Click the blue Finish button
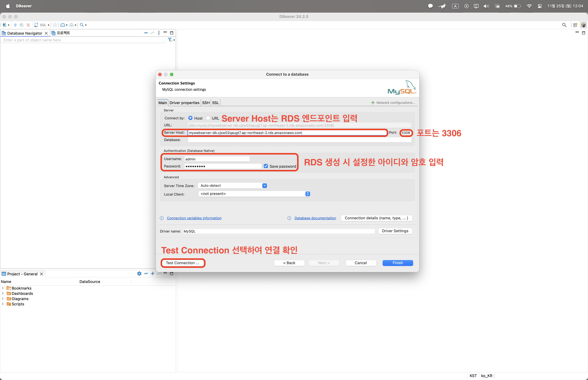The image size is (588, 380). [x=398, y=263]
